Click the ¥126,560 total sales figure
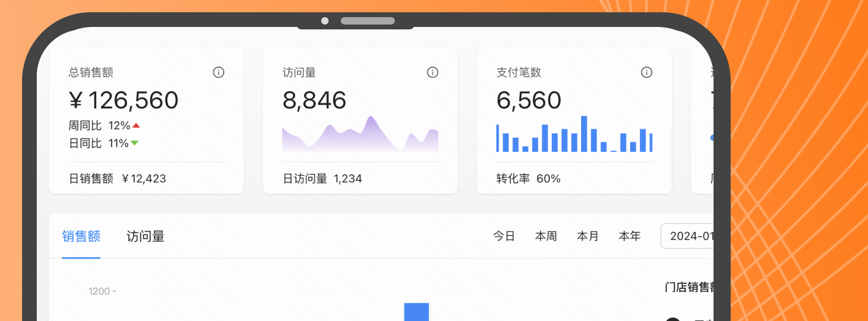The width and height of the screenshot is (868, 321). coord(124,100)
